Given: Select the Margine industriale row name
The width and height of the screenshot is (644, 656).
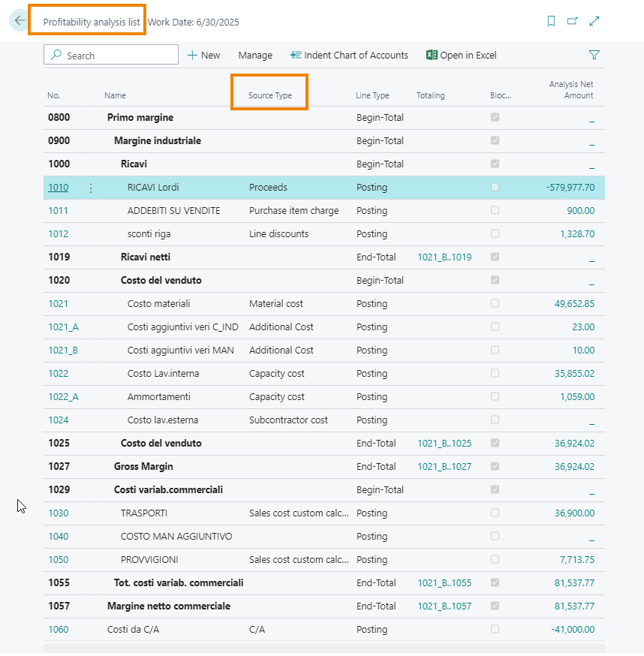Looking at the screenshot, I should [x=158, y=140].
